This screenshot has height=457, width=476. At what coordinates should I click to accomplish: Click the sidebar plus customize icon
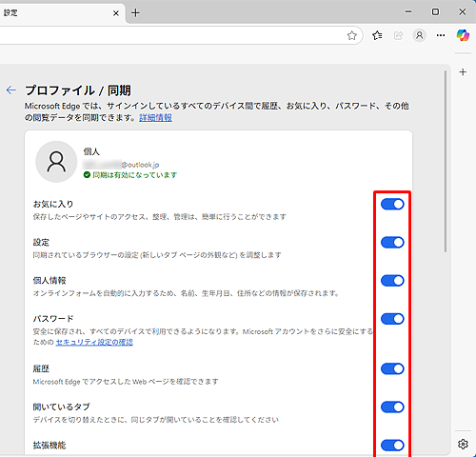463,72
